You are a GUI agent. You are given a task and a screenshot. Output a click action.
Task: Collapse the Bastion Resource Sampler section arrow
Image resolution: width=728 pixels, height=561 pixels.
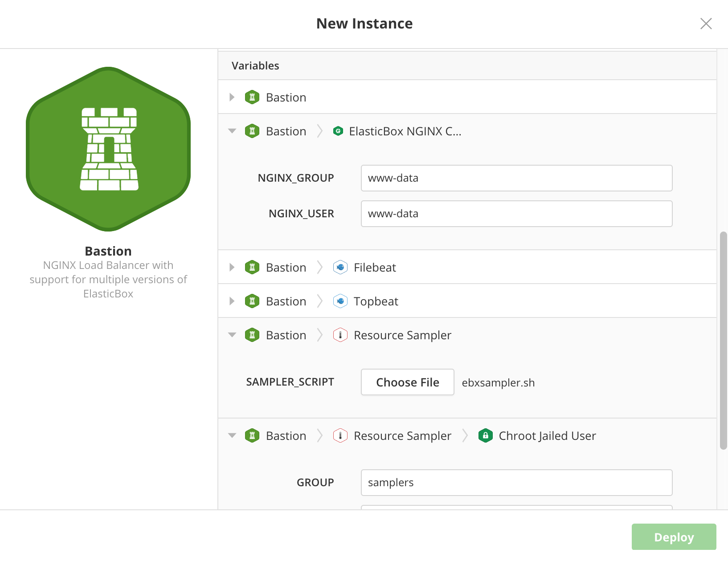click(x=232, y=335)
